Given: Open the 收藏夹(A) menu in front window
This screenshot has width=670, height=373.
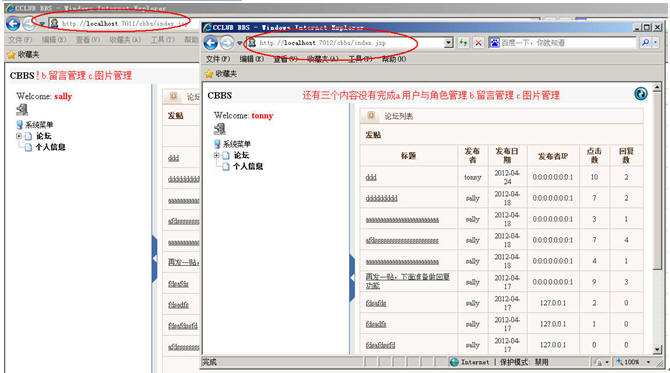Looking at the screenshot, I should tap(323, 59).
